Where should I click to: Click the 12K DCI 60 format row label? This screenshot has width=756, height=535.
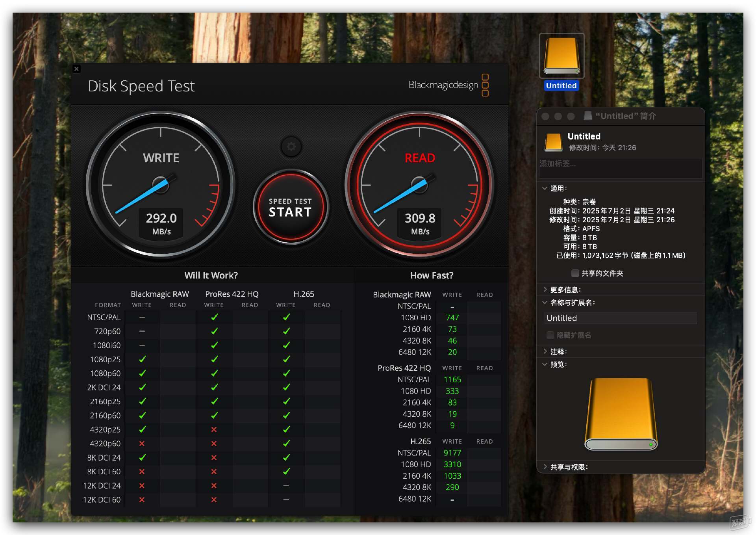(102, 500)
